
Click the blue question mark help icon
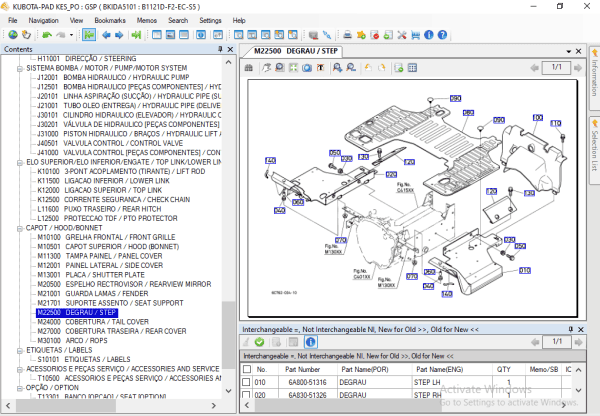pyautogui.click(x=442, y=35)
